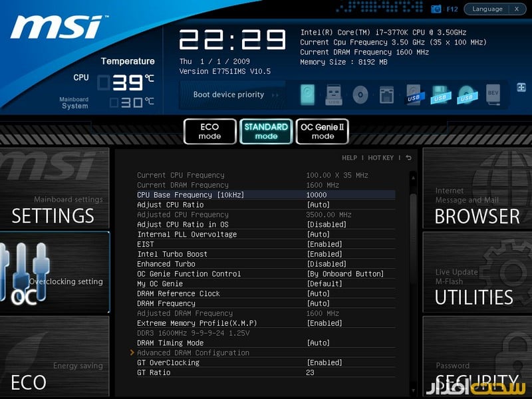This screenshot has height=399, width=532.
Task: Toggle Enhanced Turbo Disabled value
Action: point(327,264)
